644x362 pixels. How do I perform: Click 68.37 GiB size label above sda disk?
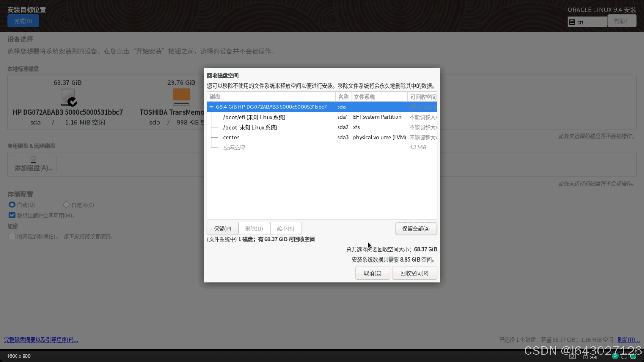(67, 82)
